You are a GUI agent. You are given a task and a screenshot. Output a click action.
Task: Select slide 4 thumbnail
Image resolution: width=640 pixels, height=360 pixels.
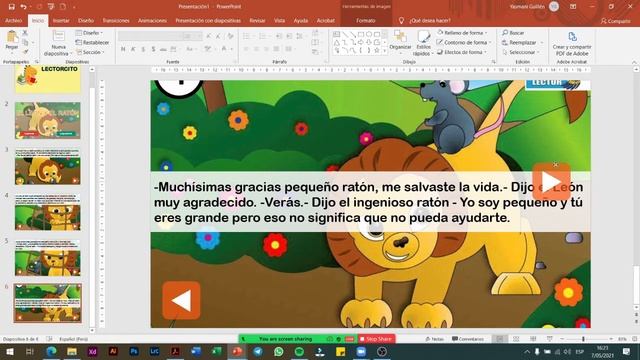tap(48, 212)
